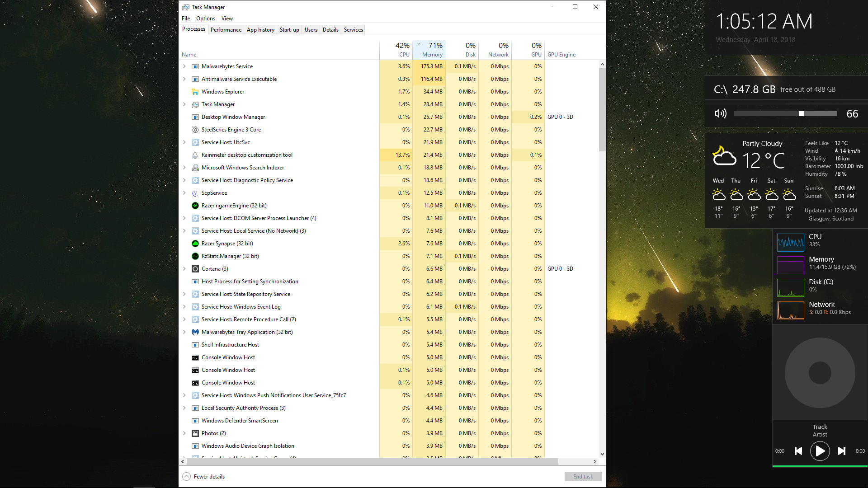Viewport: 868px width, 488px height.
Task: Switch to the Performance tab
Action: point(226,30)
